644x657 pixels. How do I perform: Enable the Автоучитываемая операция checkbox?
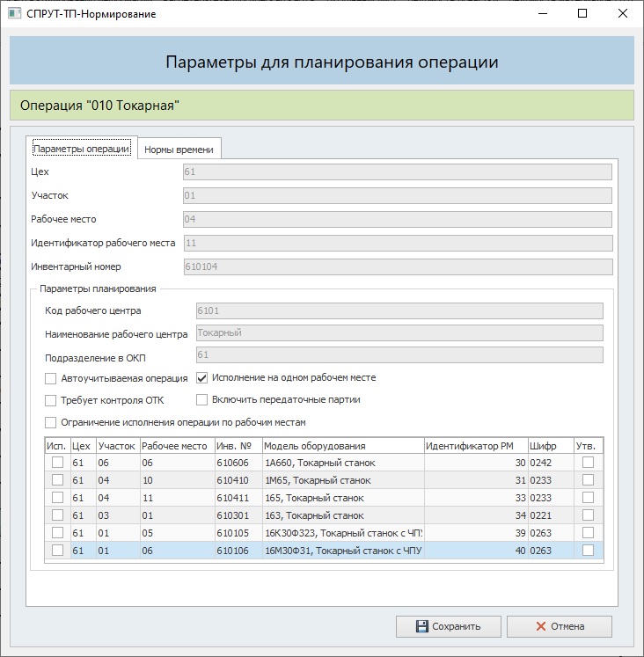[51, 378]
